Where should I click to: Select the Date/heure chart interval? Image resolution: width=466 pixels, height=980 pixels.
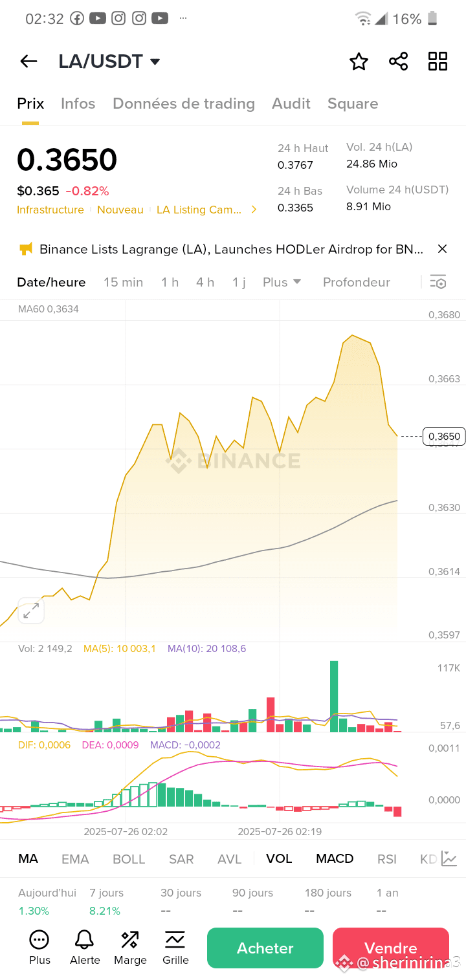51,282
